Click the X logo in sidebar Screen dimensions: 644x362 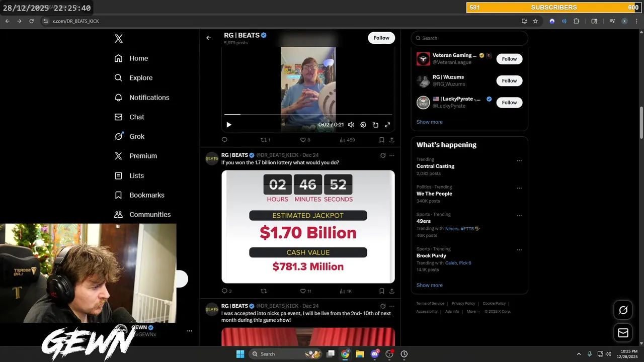118,39
